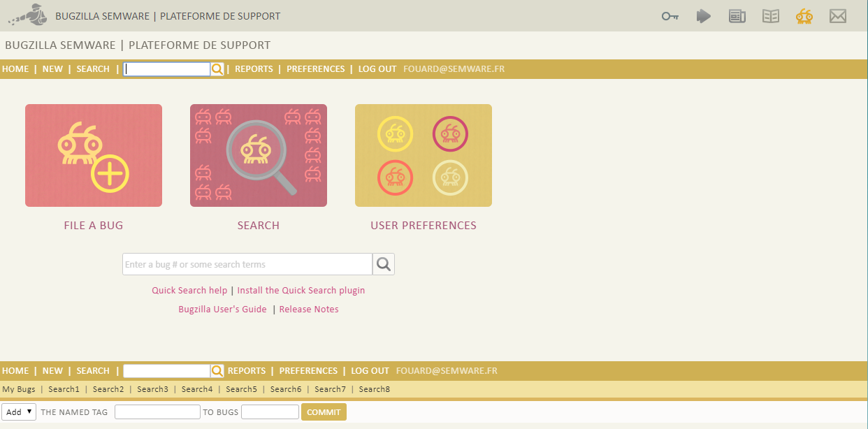Click LOG OUT in bottom navigation

pyautogui.click(x=370, y=371)
